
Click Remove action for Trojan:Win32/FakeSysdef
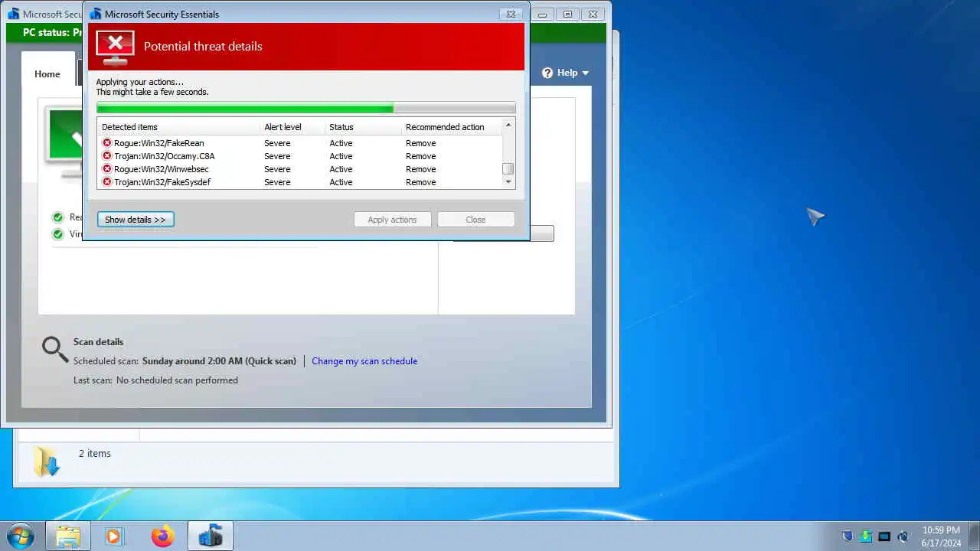[420, 182]
